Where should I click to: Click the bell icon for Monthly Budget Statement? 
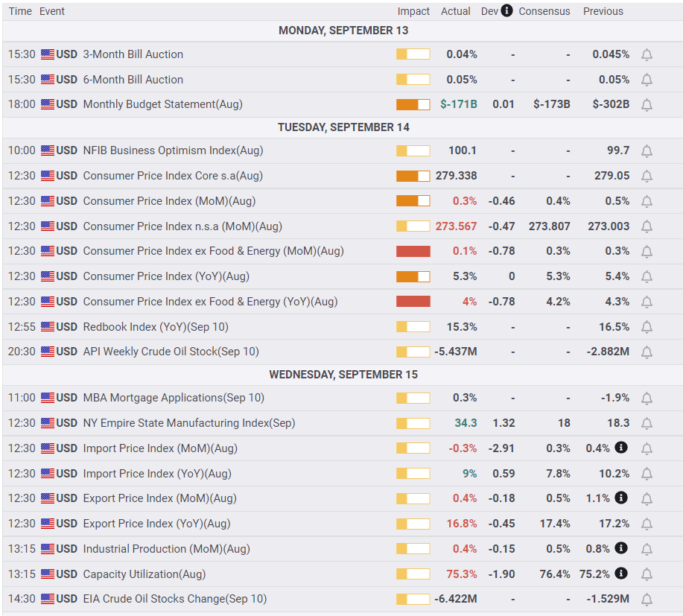pos(647,105)
